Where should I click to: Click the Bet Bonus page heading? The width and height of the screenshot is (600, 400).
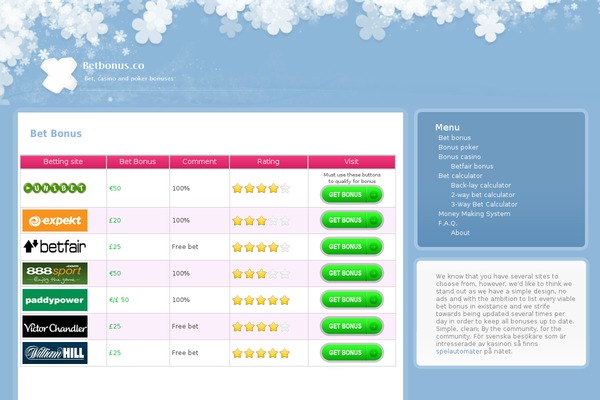click(x=56, y=134)
